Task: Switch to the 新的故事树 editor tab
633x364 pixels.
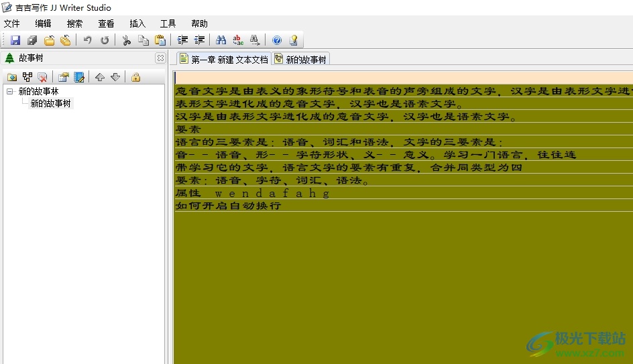Action: coord(301,59)
